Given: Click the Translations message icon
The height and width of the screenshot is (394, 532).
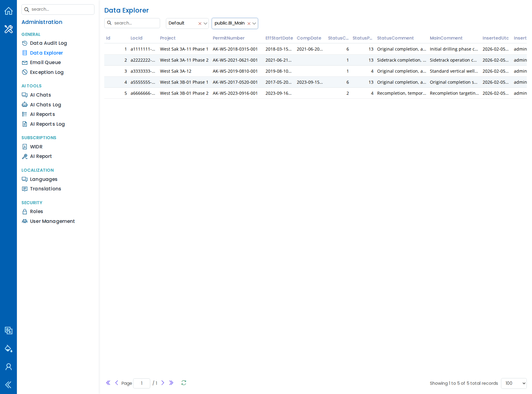Looking at the screenshot, I should coord(25,189).
